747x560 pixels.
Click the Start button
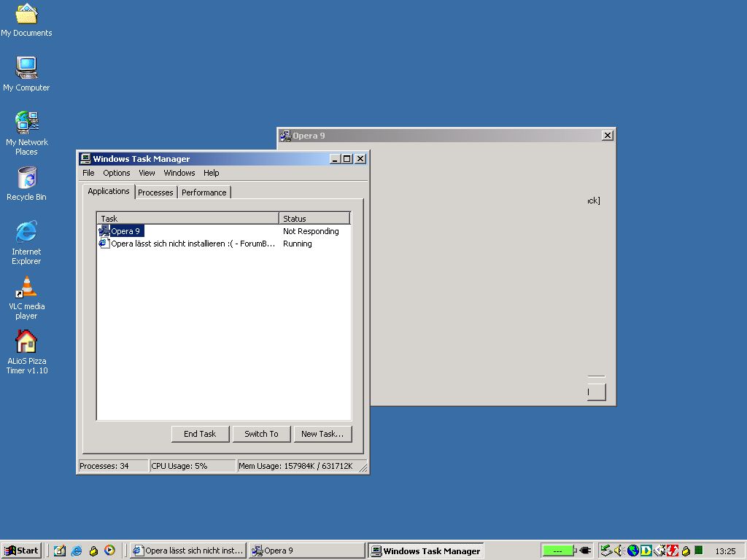tap(21, 551)
